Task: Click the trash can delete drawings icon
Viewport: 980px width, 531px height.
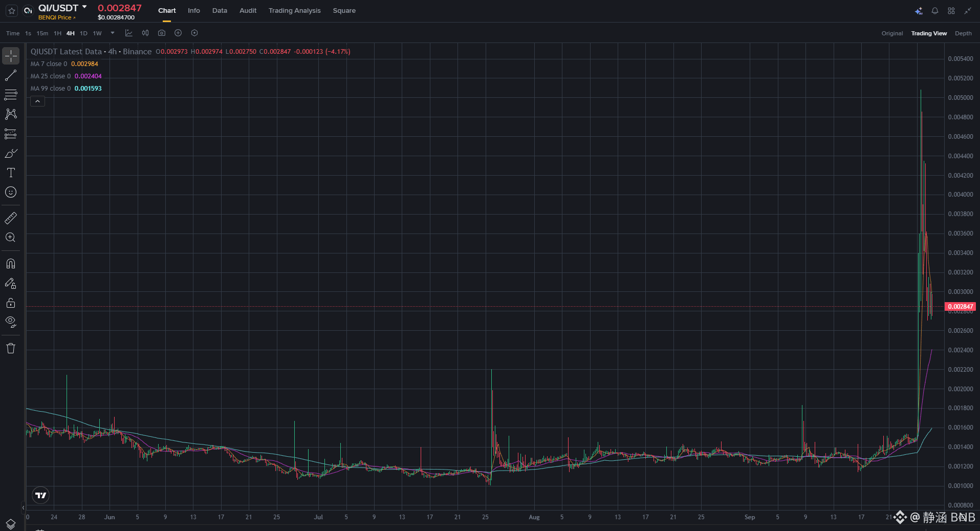Action: pos(11,348)
